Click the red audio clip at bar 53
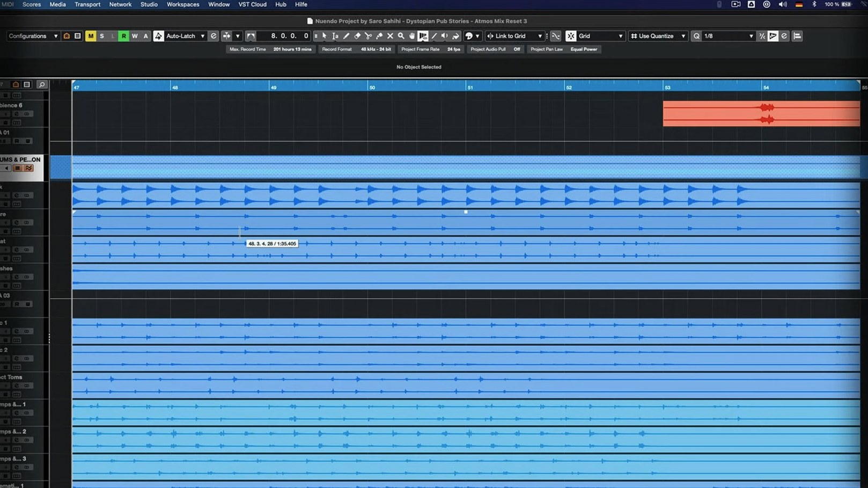Viewport: 868px width, 488px height. coord(761,113)
